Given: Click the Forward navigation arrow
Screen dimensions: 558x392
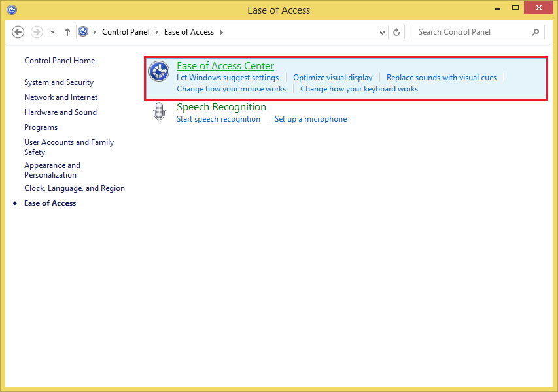Looking at the screenshot, I should pos(37,32).
